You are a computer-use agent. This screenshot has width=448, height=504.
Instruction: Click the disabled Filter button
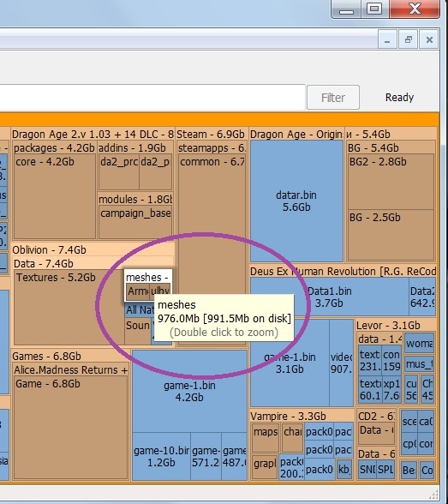pos(333,98)
